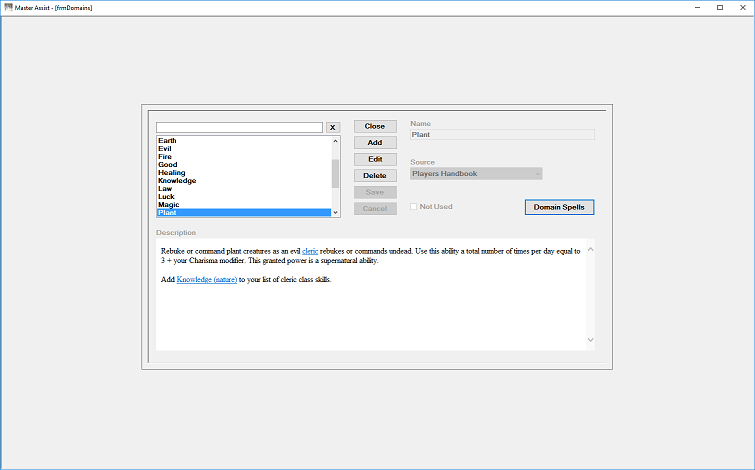The image size is (755, 470).
Task: Click the greyed-out Save button
Action: pos(375,192)
